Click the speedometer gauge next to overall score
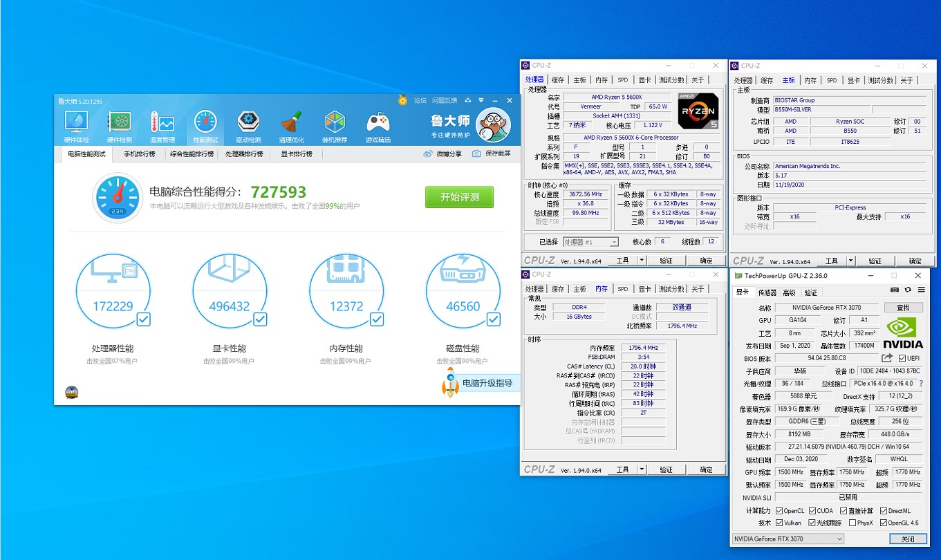 tap(116, 198)
